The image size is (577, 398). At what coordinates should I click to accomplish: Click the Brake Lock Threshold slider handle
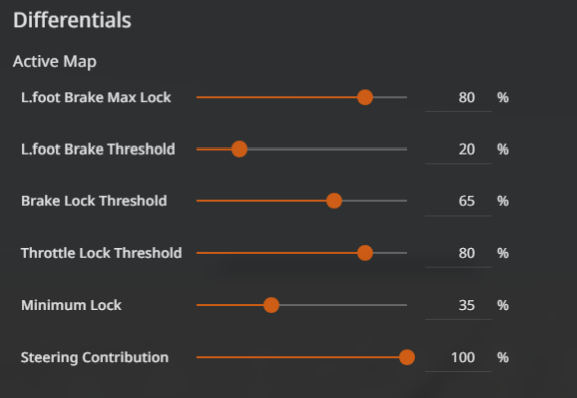(x=334, y=201)
